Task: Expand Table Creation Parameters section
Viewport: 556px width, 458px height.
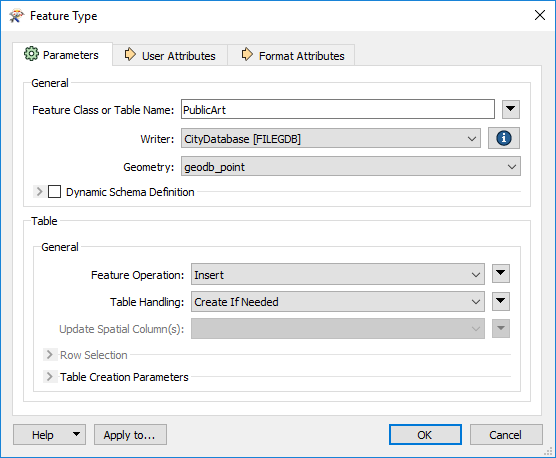Action: (x=49, y=376)
